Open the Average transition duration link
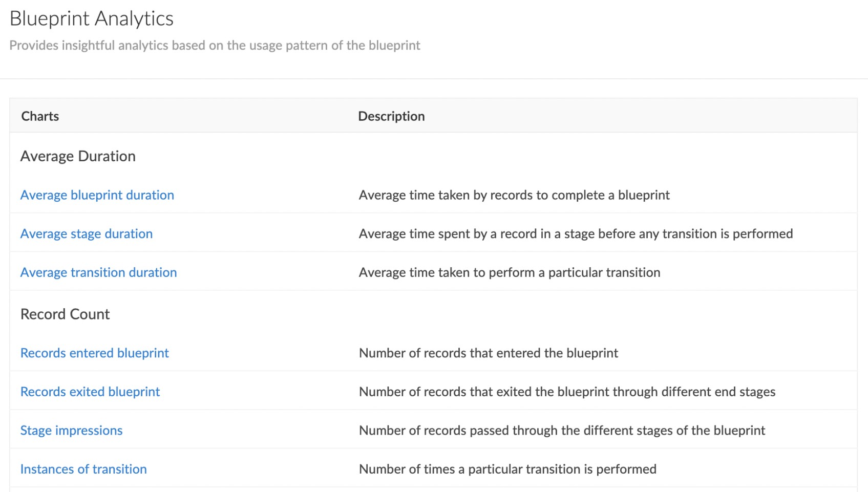Screen dimensions: 868x492 98,272
